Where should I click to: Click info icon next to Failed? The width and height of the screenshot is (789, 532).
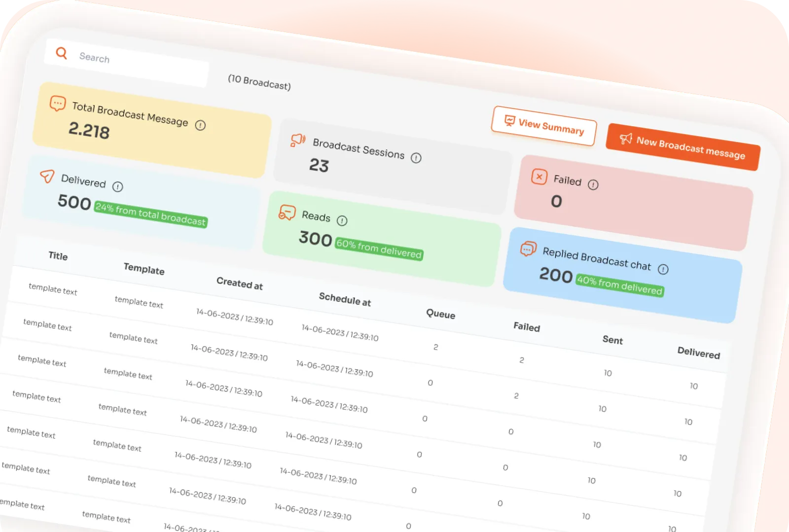[x=593, y=184]
